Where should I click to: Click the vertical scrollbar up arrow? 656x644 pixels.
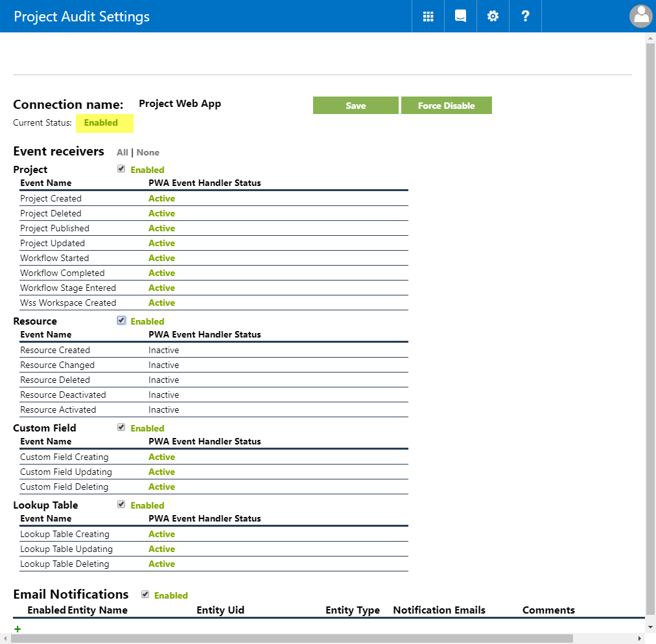[650, 38]
